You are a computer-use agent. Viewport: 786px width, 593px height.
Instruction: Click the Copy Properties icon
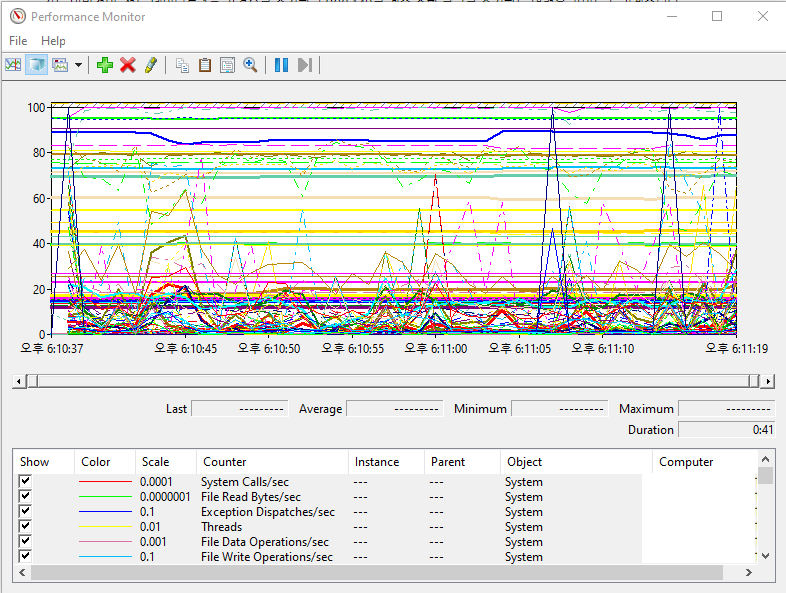pos(182,65)
